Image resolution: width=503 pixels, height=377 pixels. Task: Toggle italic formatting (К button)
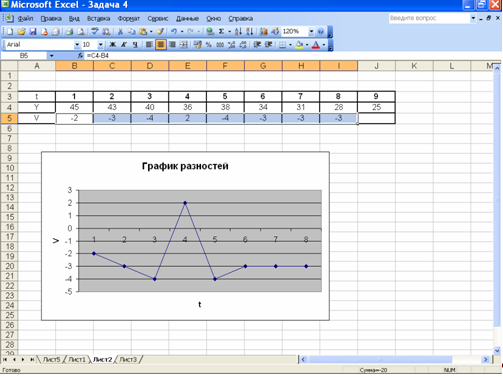124,45
